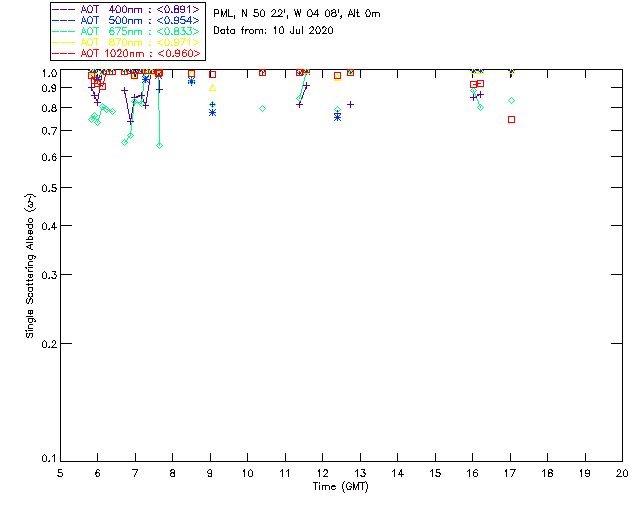The image size is (640, 512).
Task: Click the 20 tick label on time axis
Action: (x=622, y=472)
